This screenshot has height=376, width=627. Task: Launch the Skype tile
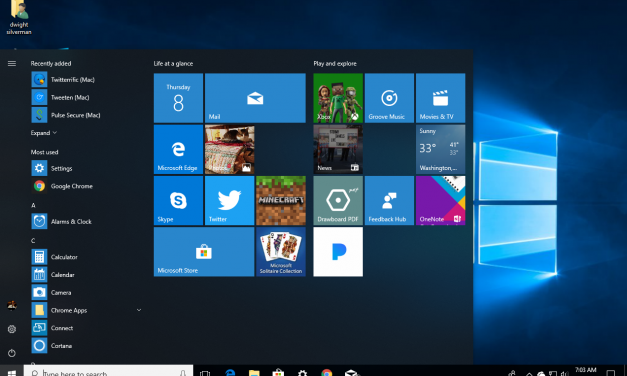coord(178,200)
